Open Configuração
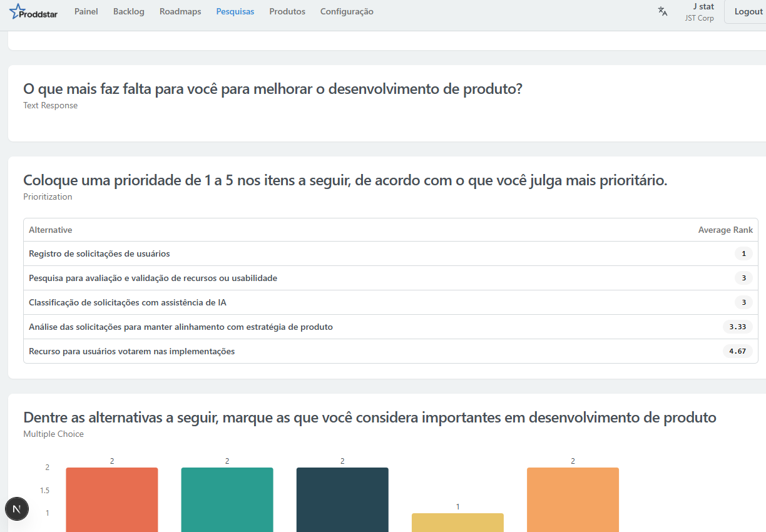The width and height of the screenshot is (766, 532). pos(346,11)
